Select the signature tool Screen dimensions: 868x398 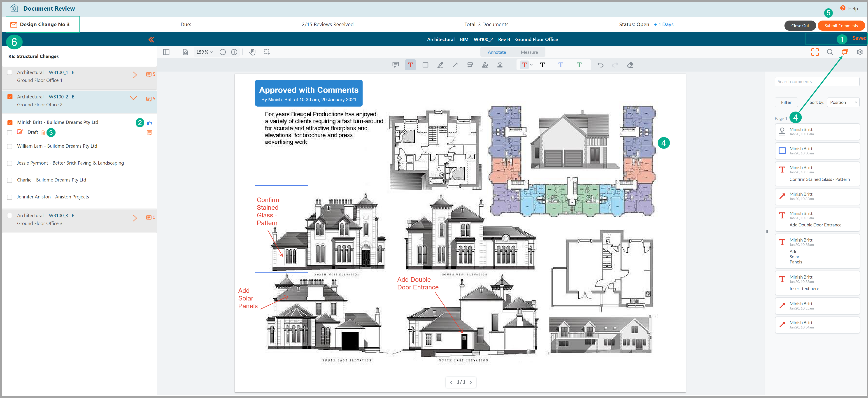point(485,65)
